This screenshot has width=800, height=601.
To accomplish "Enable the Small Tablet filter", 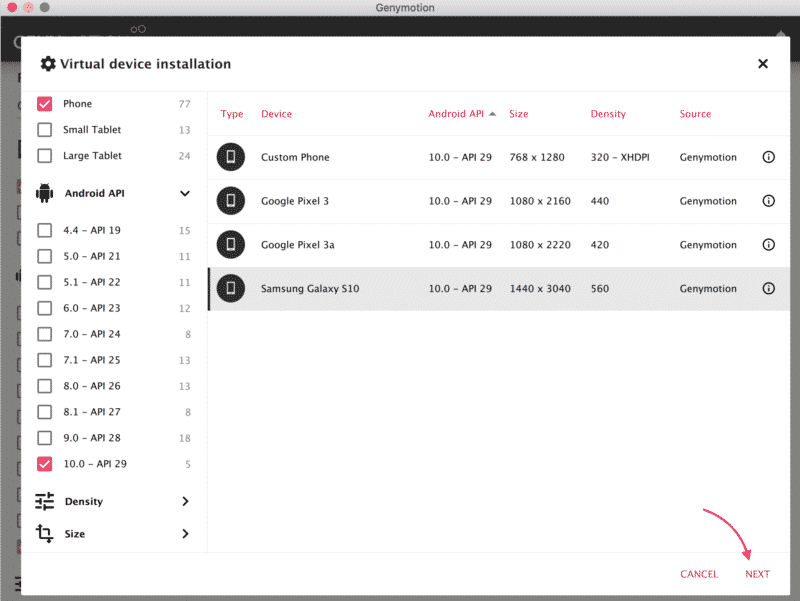I will click(x=44, y=129).
